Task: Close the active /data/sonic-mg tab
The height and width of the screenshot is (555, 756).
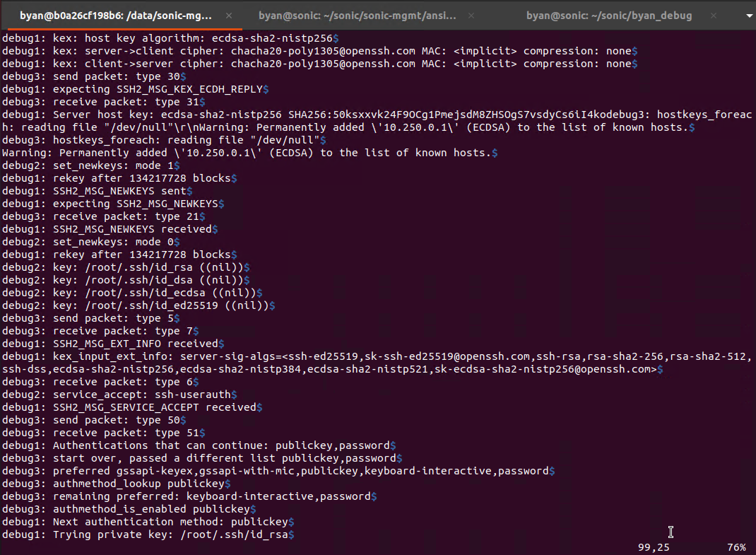Action: pyautogui.click(x=230, y=13)
